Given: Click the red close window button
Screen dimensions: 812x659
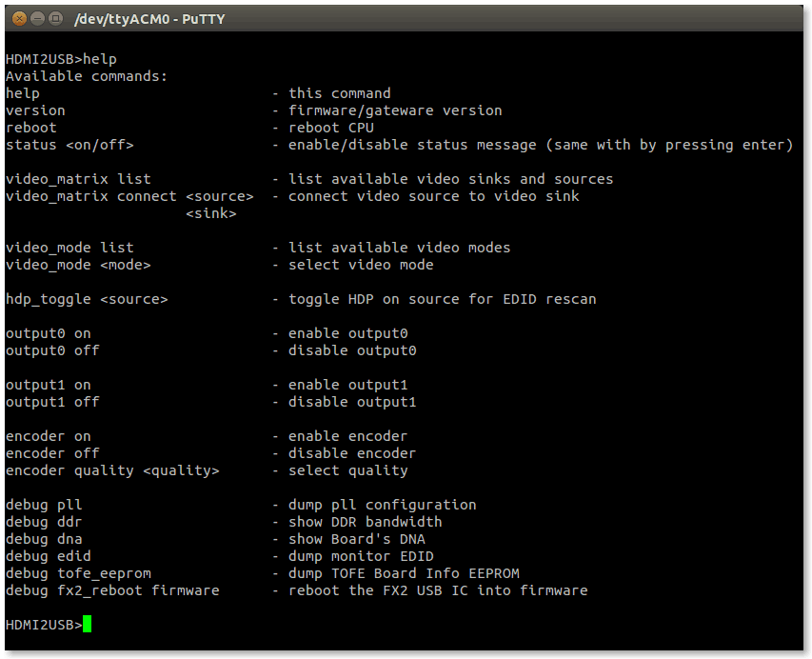Looking at the screenshot, I should tap(19, 18).
